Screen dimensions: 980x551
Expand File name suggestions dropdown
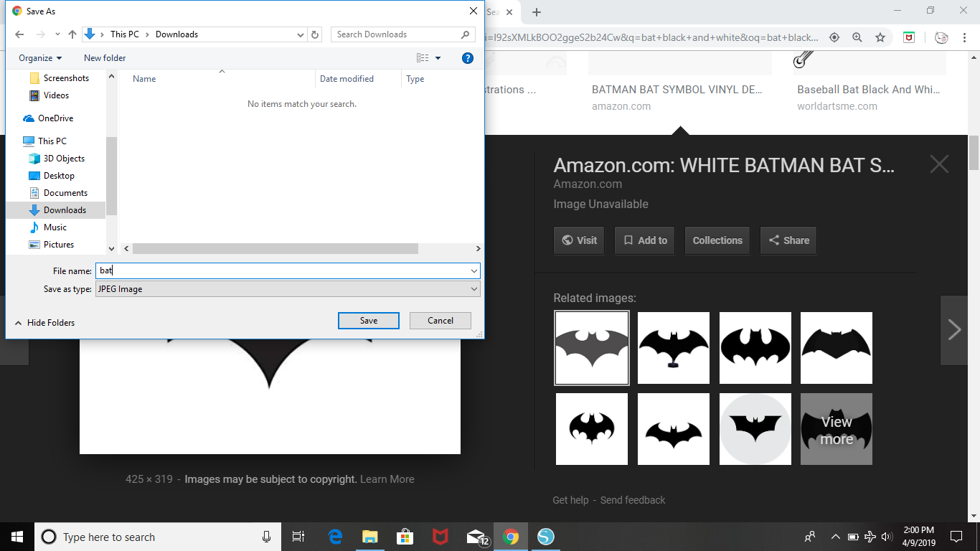[474, 271]
